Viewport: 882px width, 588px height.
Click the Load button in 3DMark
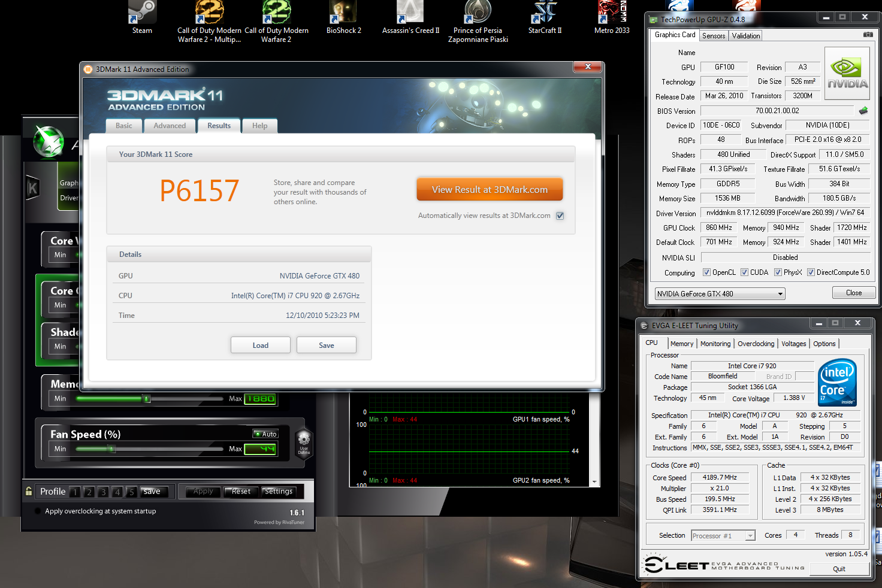click(261, 345)
